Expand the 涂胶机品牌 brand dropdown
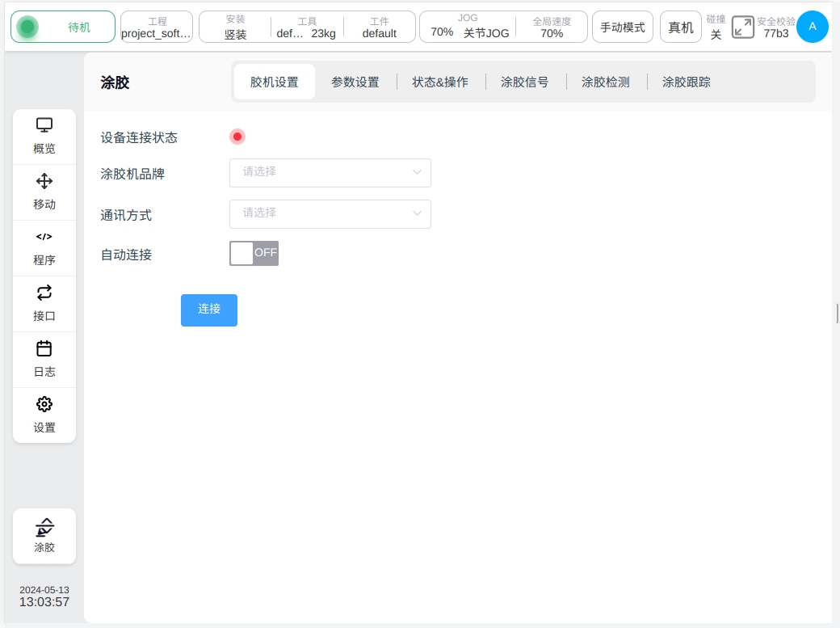840x628 pixels. [330, 172]
